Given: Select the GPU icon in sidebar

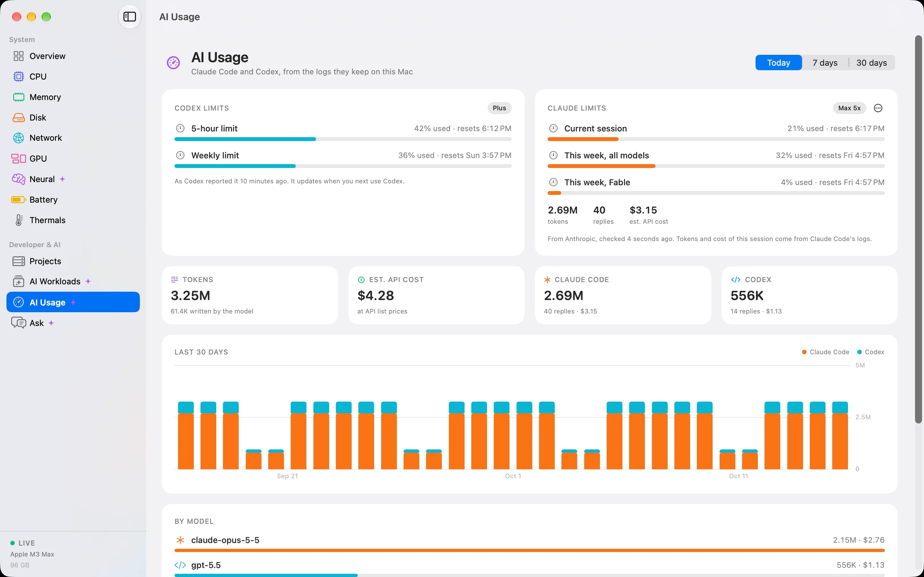Looking at the screenshot, I should coord(18,158).
